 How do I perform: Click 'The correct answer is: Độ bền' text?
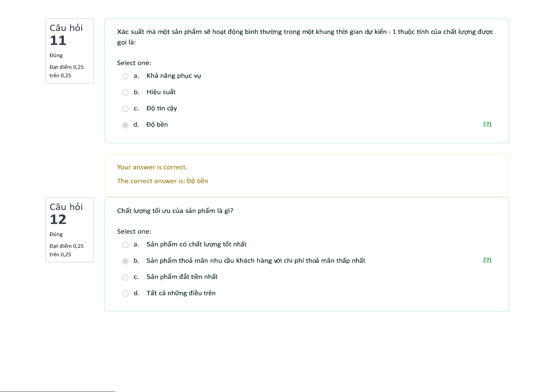[x=163, y=181]
